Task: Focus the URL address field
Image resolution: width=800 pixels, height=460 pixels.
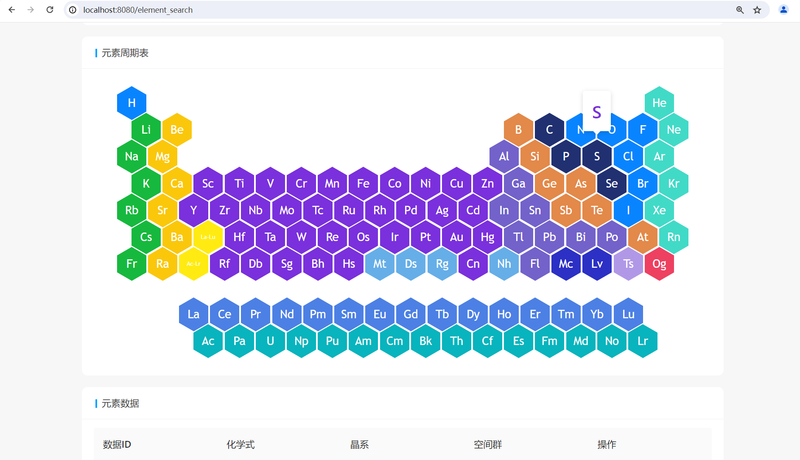Action: click(x=403, y=10)
